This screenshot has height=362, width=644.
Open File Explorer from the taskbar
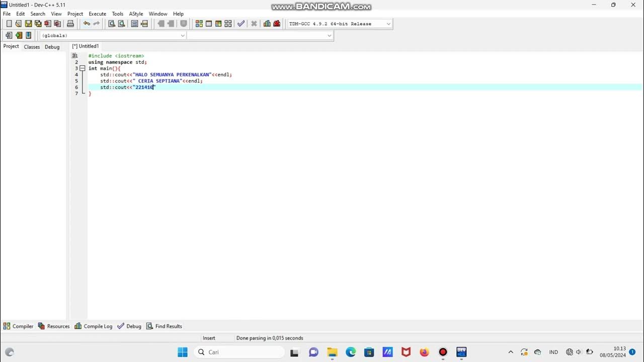tap(332, 352)
